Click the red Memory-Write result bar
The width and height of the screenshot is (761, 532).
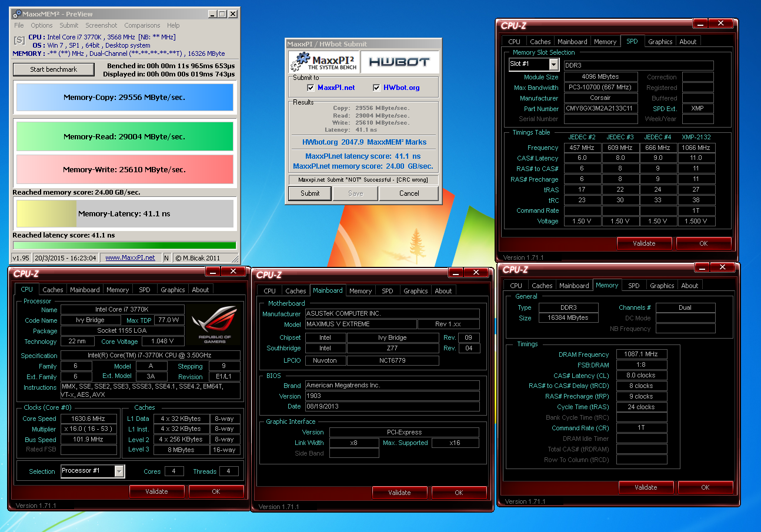coord(125,169)
